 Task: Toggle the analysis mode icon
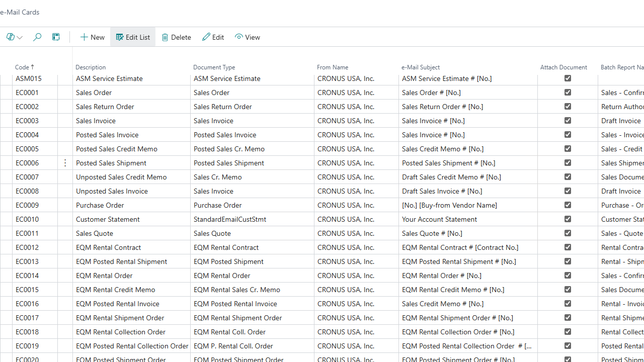click(x=56, y=37)
